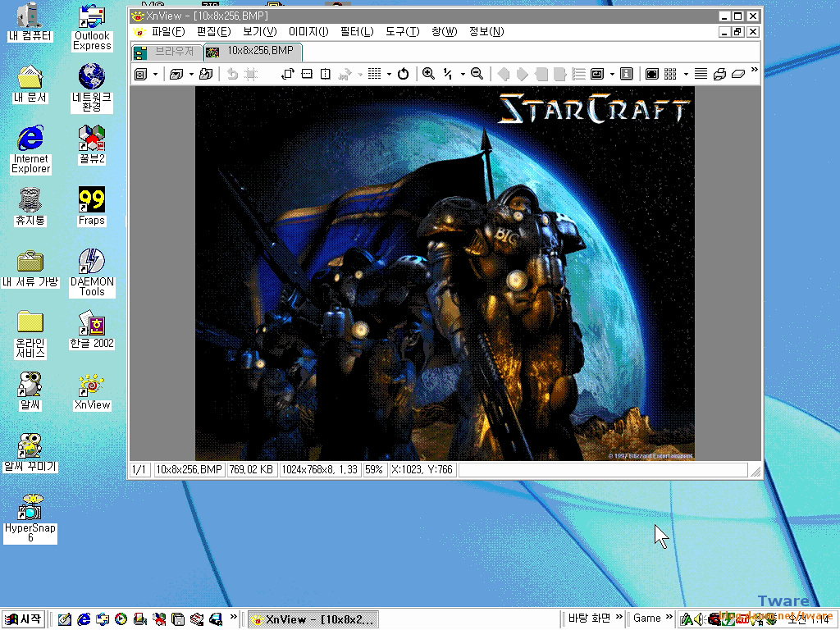Click the refresh circular arrow icon

(x=404, y=74)
